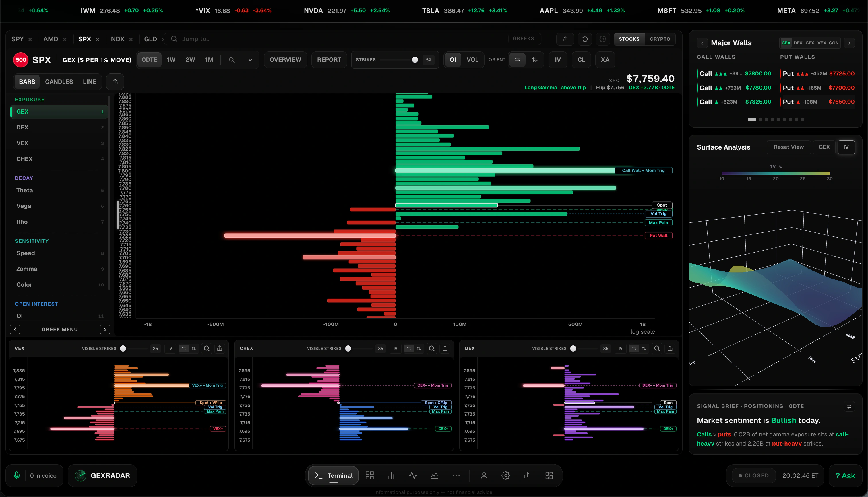
Task: Select the VOL data toggle
Action: tap(472, 60)
